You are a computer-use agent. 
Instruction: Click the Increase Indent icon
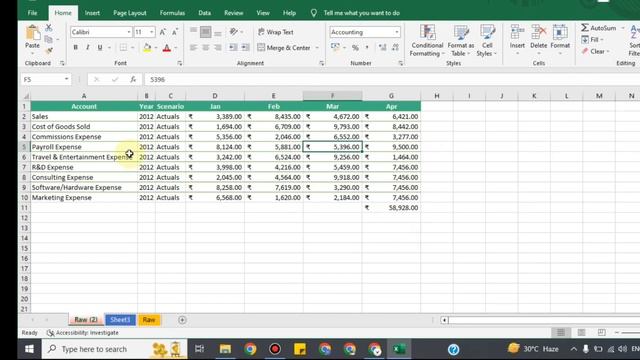click(245, 48)
